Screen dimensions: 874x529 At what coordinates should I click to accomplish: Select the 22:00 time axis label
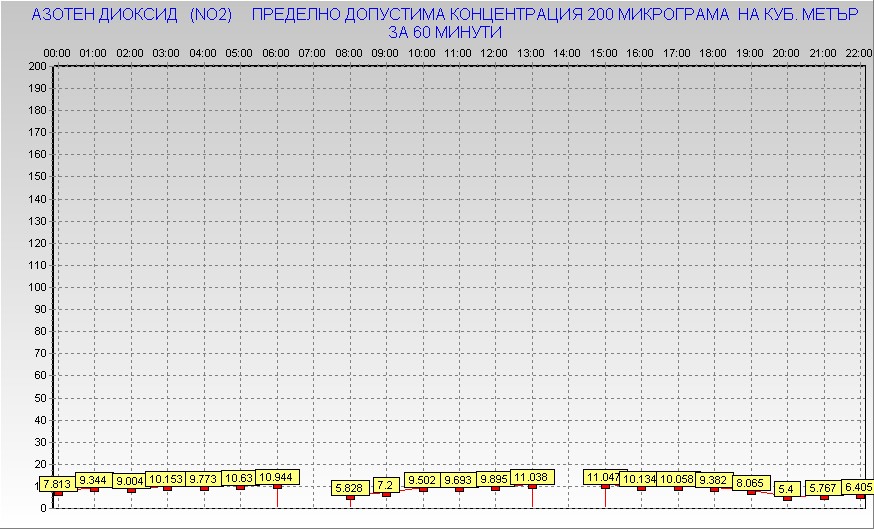pyautogui.click(x=858, y=52)
